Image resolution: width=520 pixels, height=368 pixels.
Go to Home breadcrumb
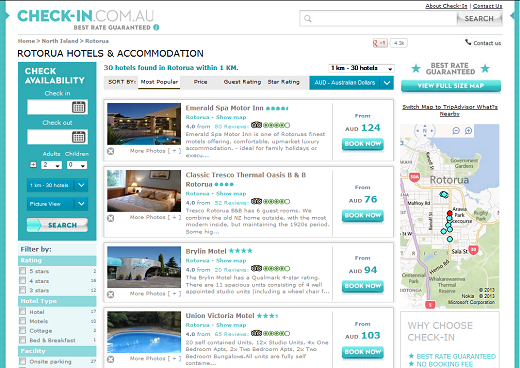[x=26, y=41]
